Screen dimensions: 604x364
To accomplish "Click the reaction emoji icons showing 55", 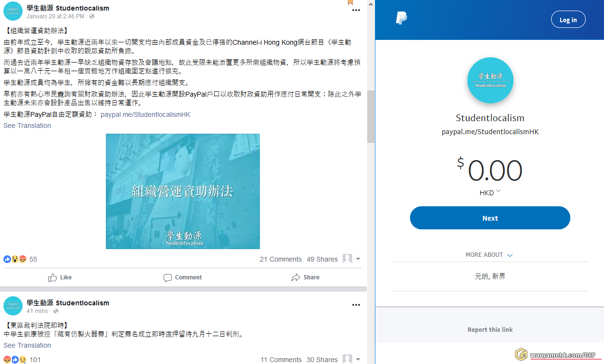I will 15,259.
